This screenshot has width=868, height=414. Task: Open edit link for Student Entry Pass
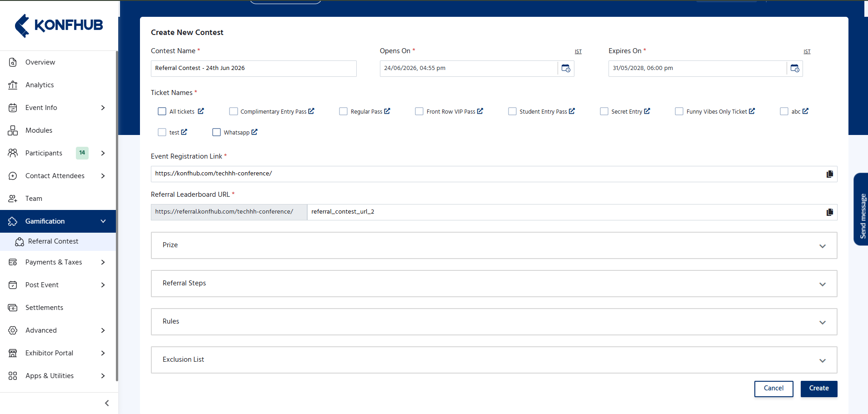coord(572,111)
